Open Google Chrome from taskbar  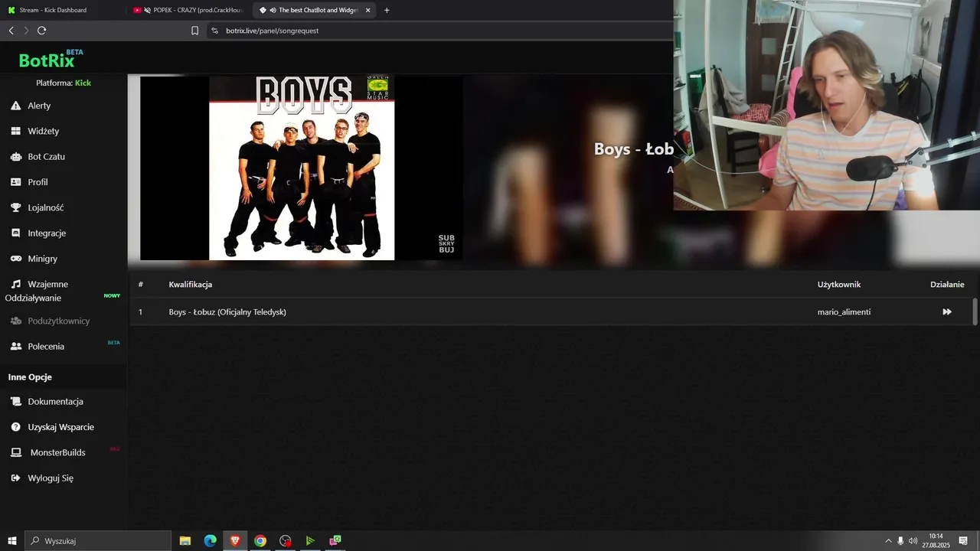click(x=260, y=541)
